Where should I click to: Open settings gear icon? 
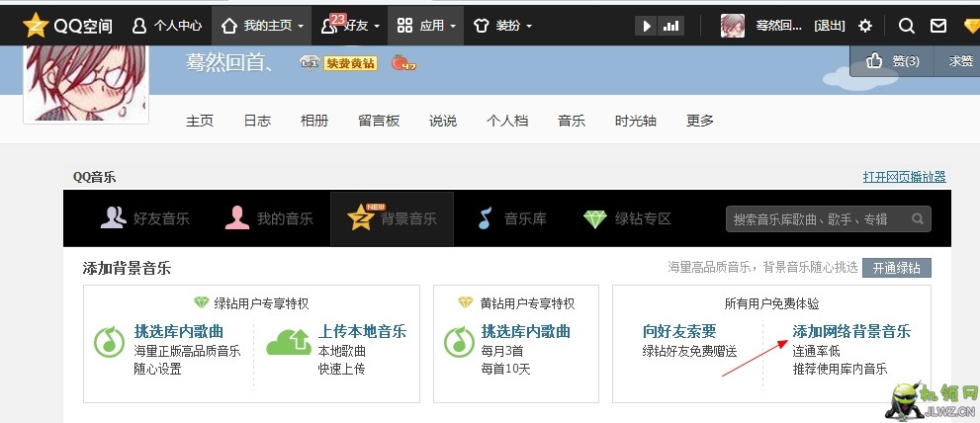tap(865, 26)
